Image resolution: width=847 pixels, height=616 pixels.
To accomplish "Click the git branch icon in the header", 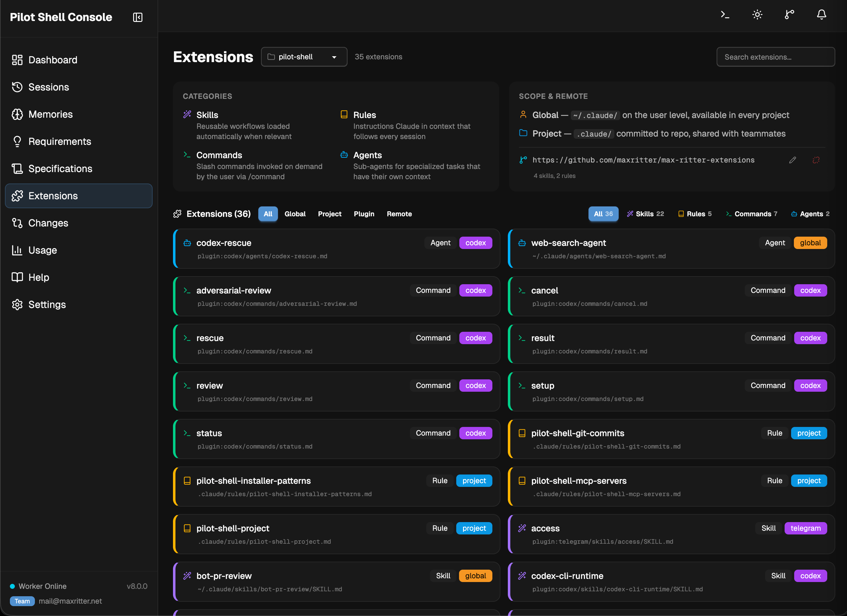I will [x=789, y=15].
